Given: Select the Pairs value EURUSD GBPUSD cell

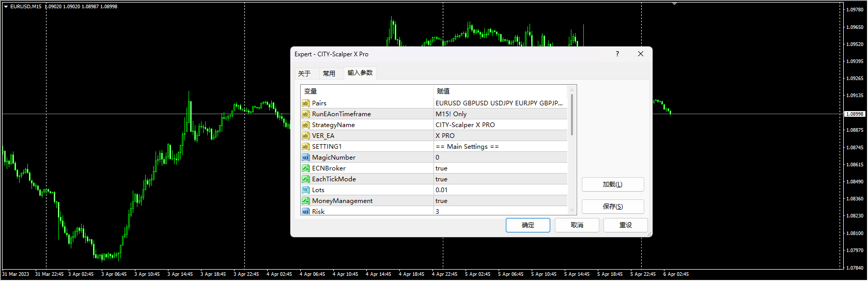Looking at the screenshot, I should coord(500,103).
